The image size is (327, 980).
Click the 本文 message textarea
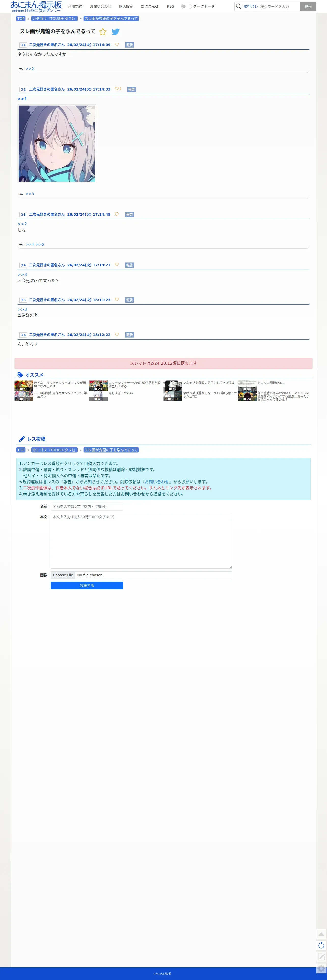point(141,540)
